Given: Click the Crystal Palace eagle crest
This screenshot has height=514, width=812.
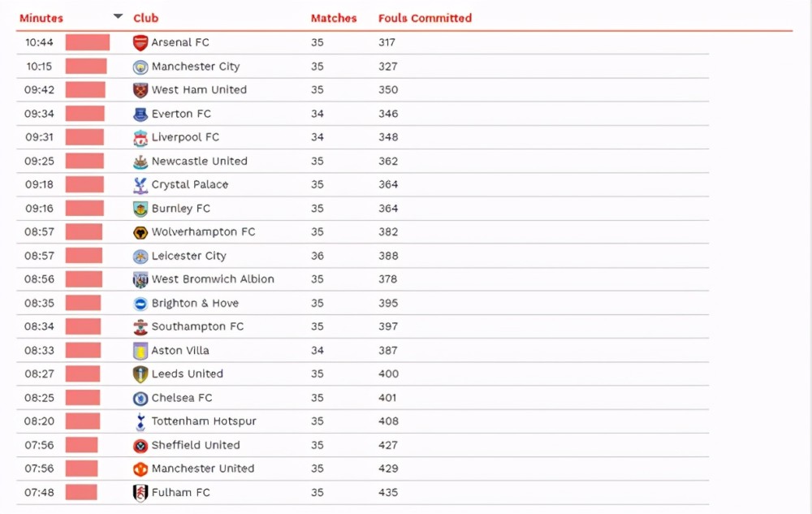Looking at the screenshot, I should point(140,185).
